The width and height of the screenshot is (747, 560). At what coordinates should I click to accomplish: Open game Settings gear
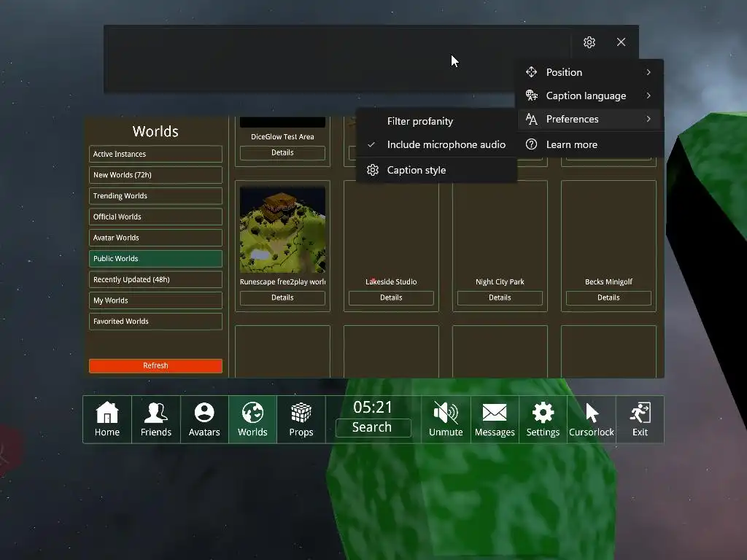click(x=543, y=419)
